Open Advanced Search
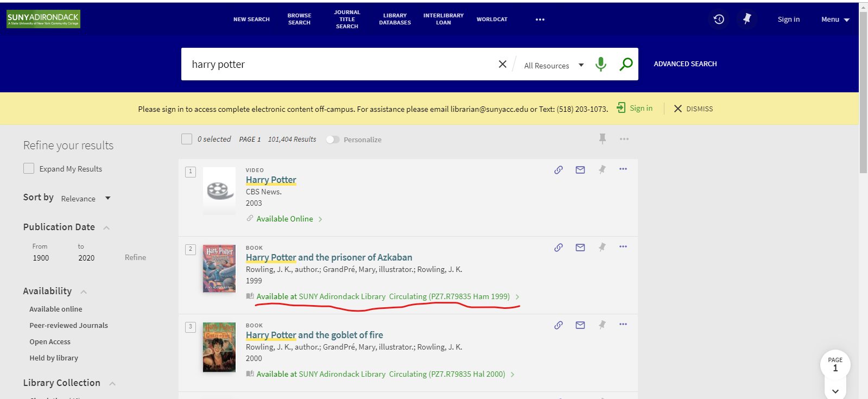The height and width of the screenshot is (399, 868). click(x=685, y=64)
